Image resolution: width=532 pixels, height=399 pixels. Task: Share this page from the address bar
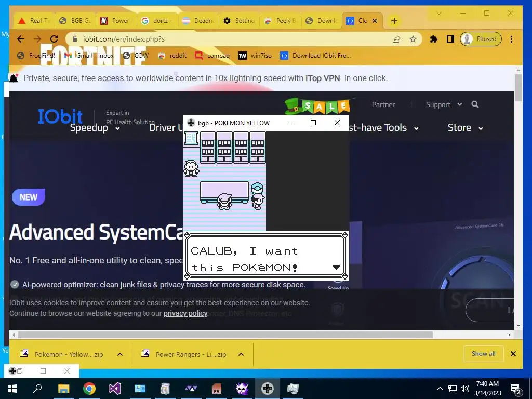(x=396, y=39)
